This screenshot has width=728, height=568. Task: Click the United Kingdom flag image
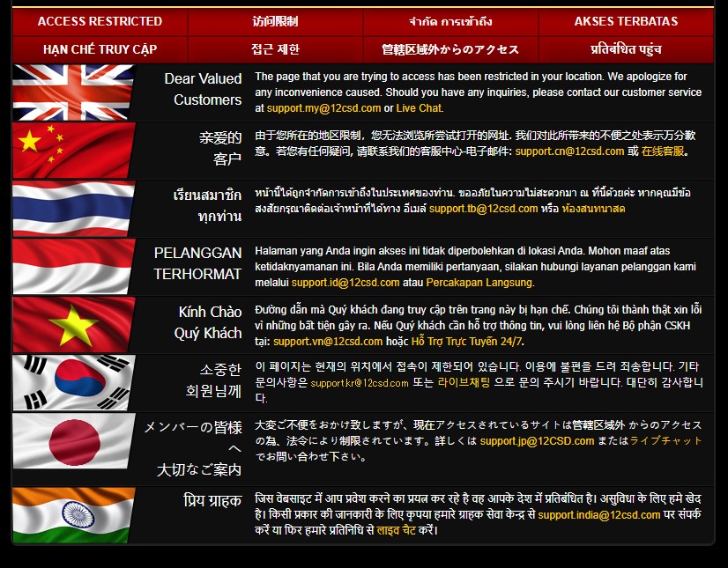(72, 92)
